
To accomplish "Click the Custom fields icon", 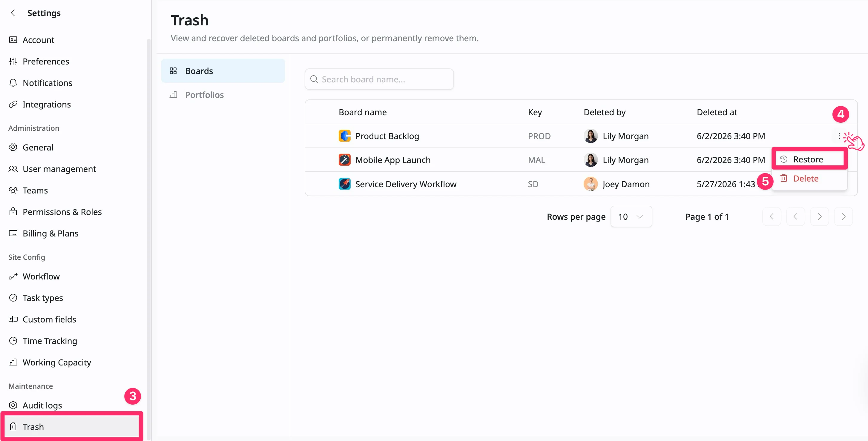I will (x=13, y=319).
